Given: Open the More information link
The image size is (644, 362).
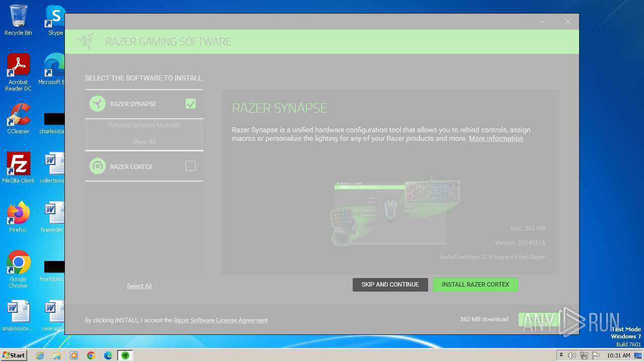Looking at the screenshot, I should (496, 138).
